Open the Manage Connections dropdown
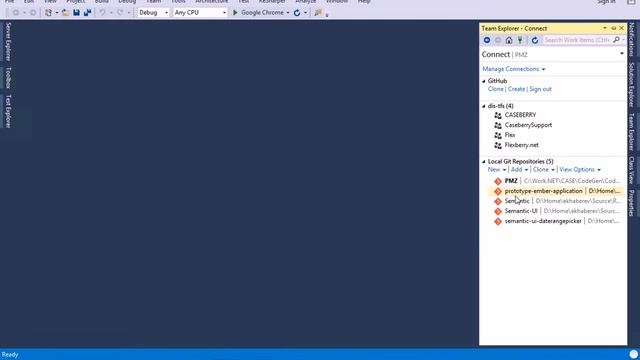The width and height of the screenshot is (640, 360). (x=513, y=69)
